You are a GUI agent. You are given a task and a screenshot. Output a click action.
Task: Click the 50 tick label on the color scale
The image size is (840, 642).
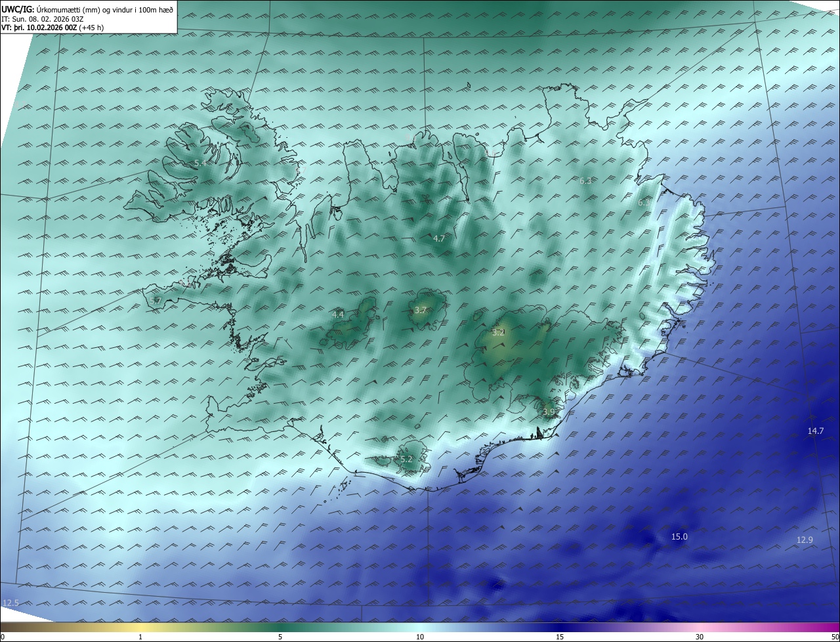[835, 637]
